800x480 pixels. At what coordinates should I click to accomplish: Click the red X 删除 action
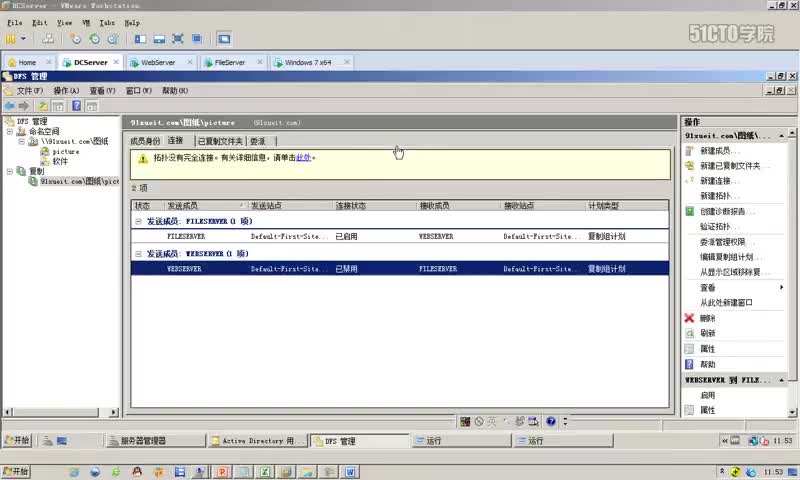pyautogui.click(x=689, y=318)
